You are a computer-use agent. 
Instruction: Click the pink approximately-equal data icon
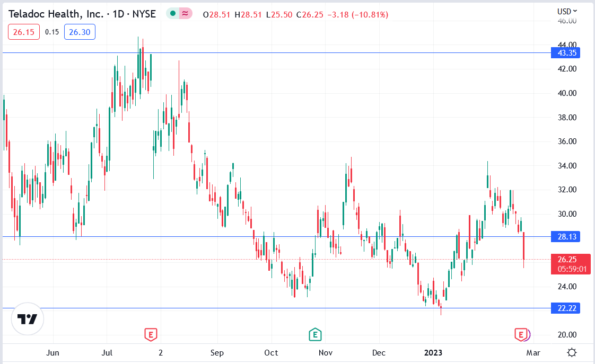point(185,14)
